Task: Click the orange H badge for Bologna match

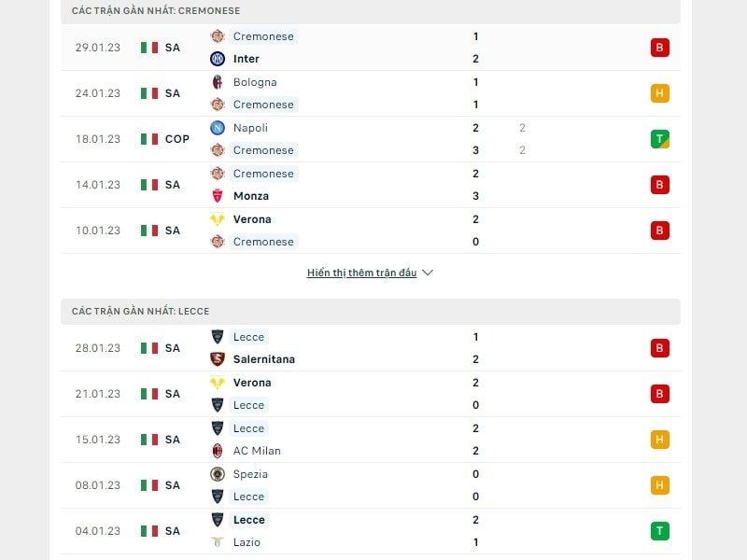Action: tap(660, 93)
